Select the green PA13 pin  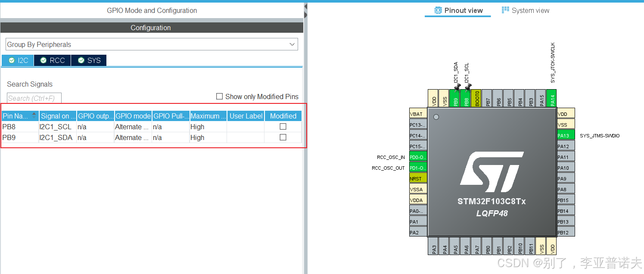[566, 135]
